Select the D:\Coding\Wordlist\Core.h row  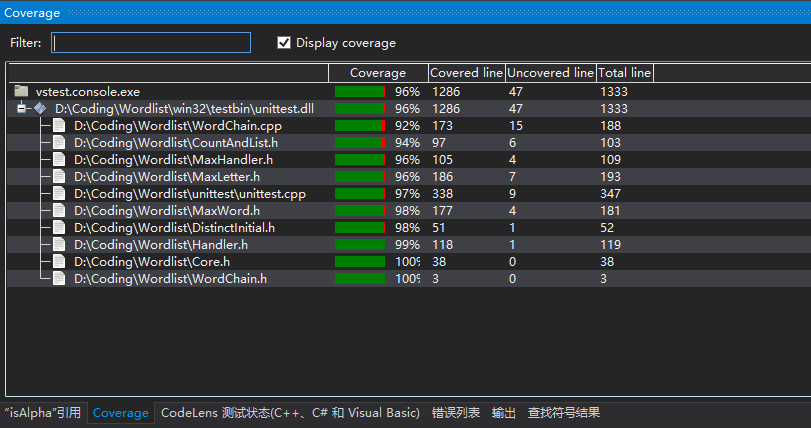[x=409, y=262]
